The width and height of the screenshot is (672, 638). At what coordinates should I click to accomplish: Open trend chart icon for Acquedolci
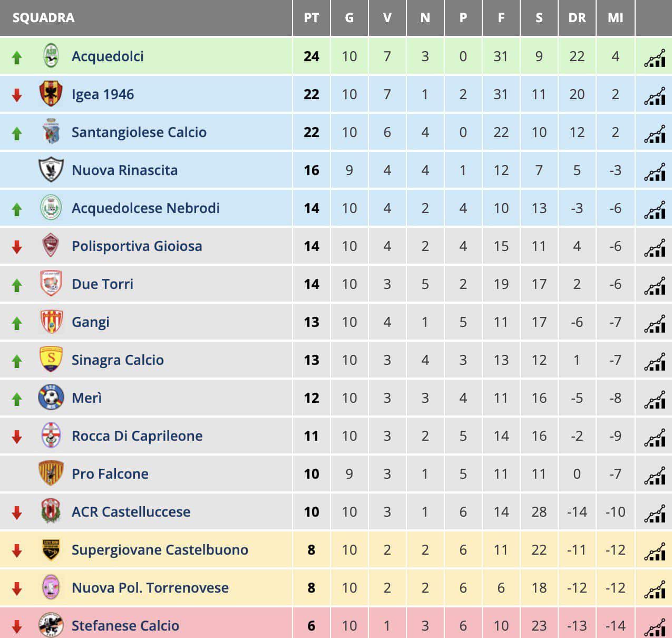(x=655, y=58)
